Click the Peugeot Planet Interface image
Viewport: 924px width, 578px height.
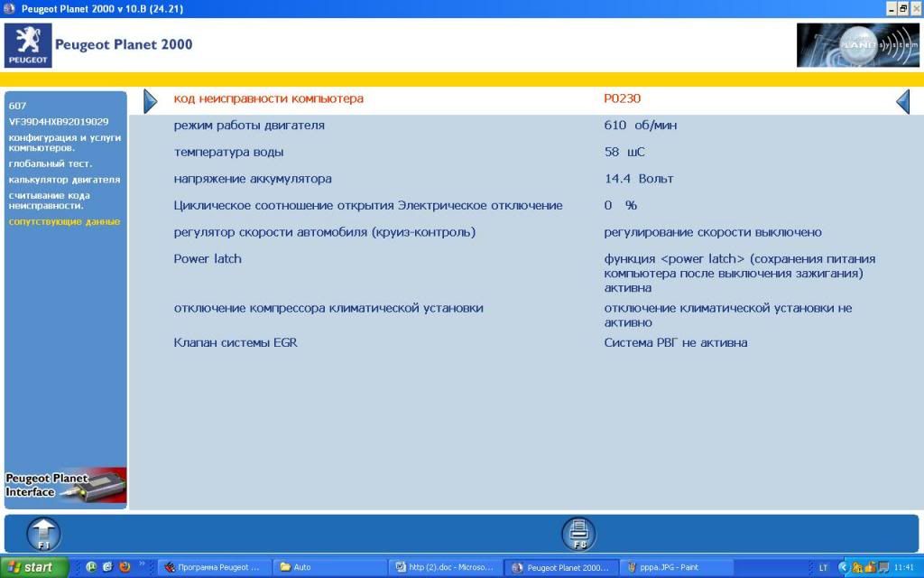pyautogui.click(x=65, y=485)
